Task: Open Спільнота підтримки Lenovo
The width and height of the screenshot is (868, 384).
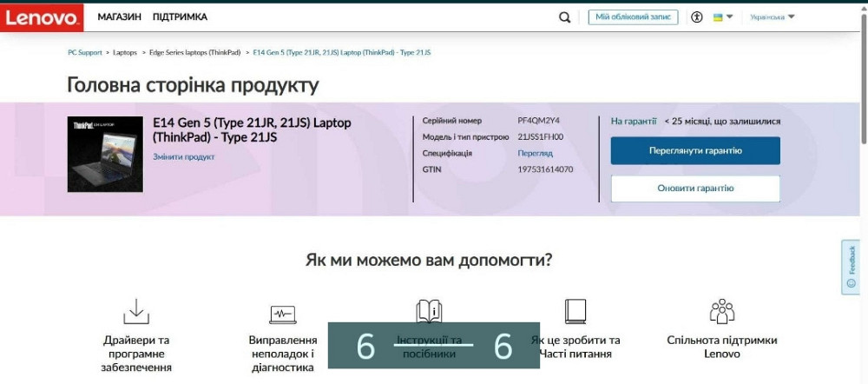Action: tap(722, 347)
